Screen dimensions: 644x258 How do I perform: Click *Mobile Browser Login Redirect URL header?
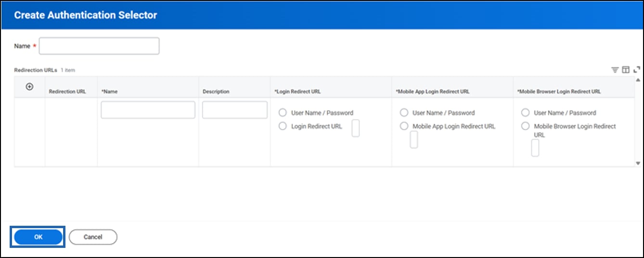coord(559,91)
